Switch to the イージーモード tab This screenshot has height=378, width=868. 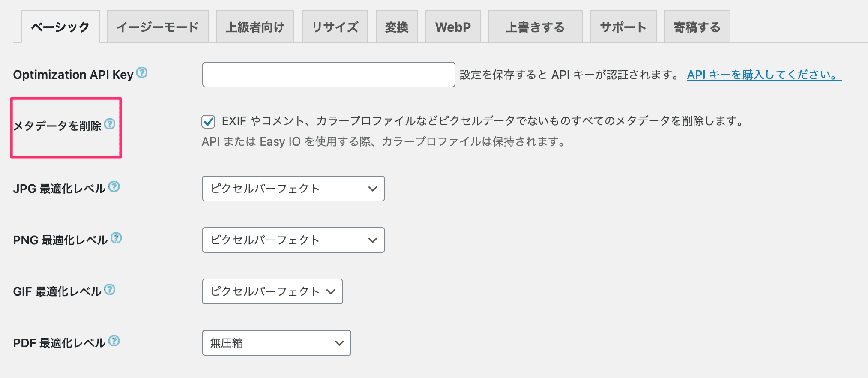(158, 27)
